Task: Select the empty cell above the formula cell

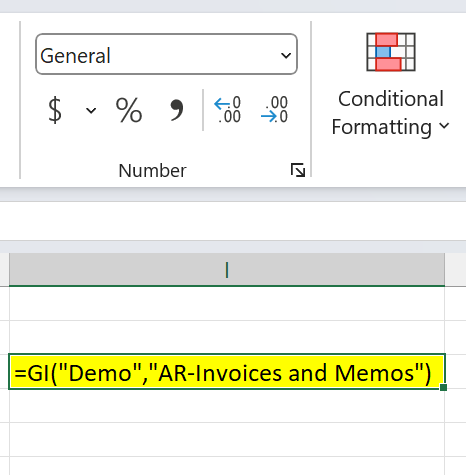Action: coord(227,337)
